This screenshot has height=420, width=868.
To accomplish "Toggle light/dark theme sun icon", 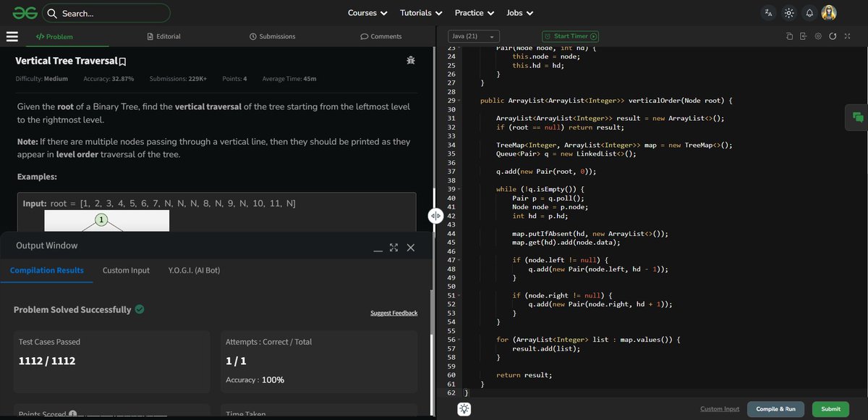I will point(789,13).
